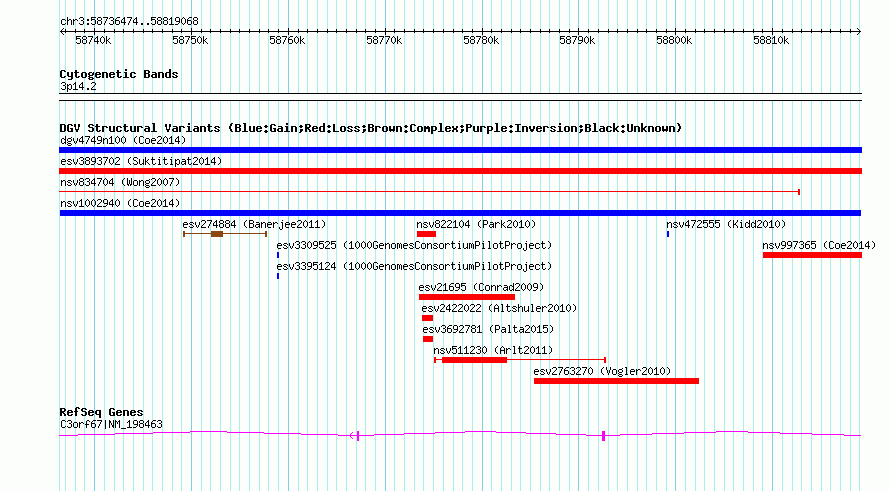Select the nsv822104 (Park2010) red bar
Image resolution: width=890 pixels, height=491 pixels.
[x=426, y=234]
